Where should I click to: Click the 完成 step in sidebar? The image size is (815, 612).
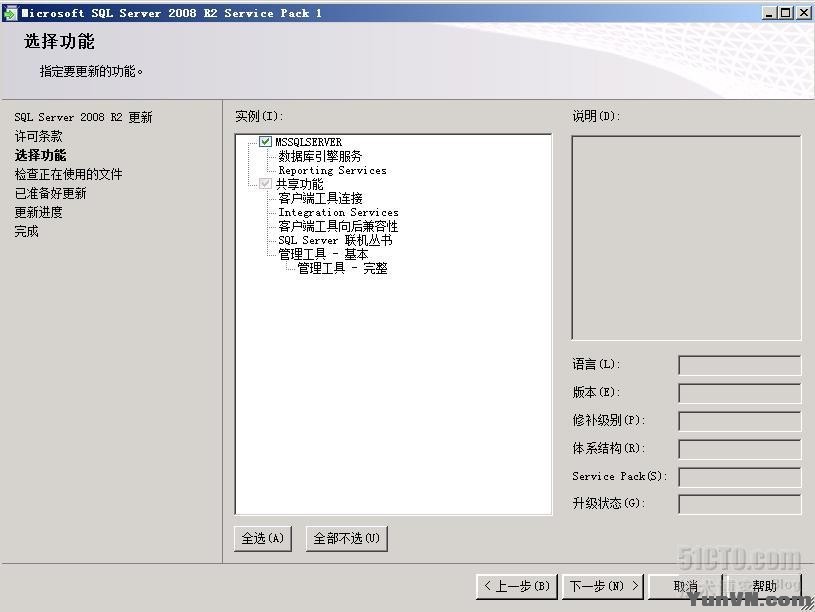click(27, 231)
